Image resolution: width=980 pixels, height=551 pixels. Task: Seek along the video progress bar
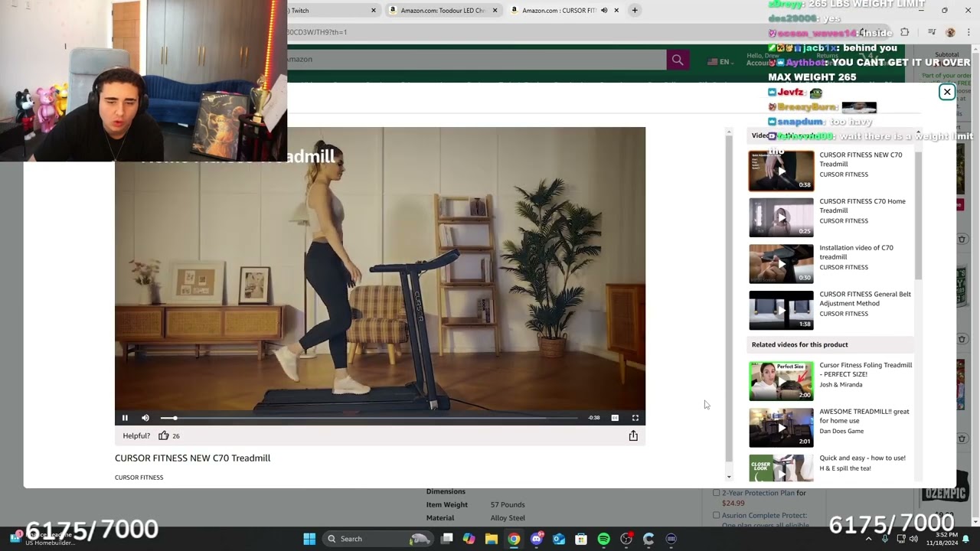tap(369, 418)
